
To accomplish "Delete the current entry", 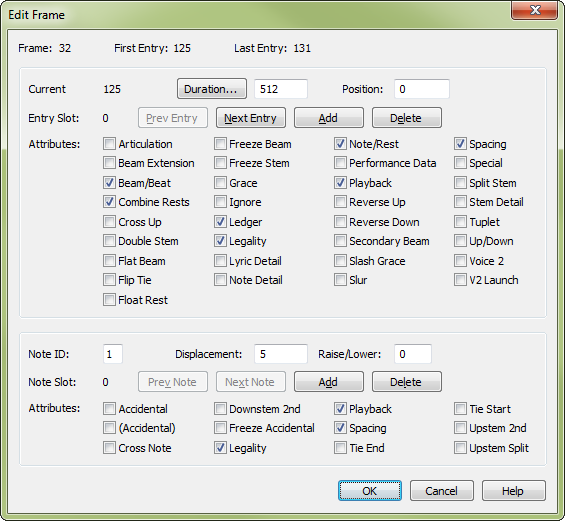I will 406,118.
